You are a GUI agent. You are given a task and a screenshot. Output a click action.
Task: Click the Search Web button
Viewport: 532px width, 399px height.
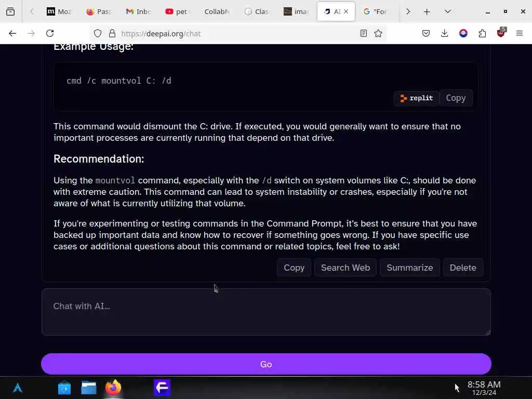tap(345, 268)
